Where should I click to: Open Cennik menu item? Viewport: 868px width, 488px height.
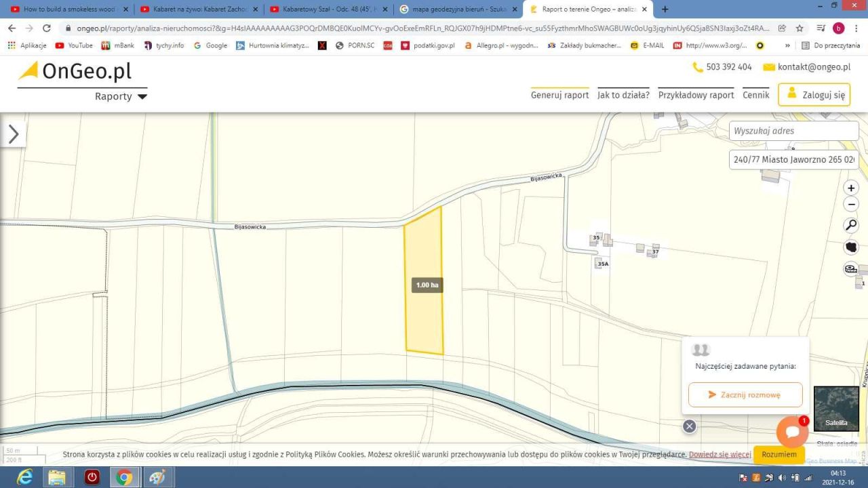755,95
